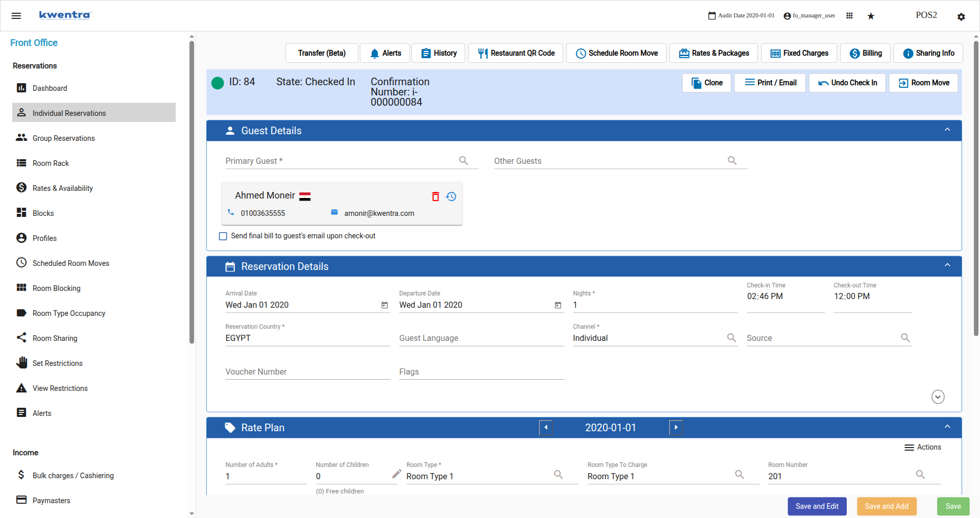Open Profiles in sidebar

(94, 238)
